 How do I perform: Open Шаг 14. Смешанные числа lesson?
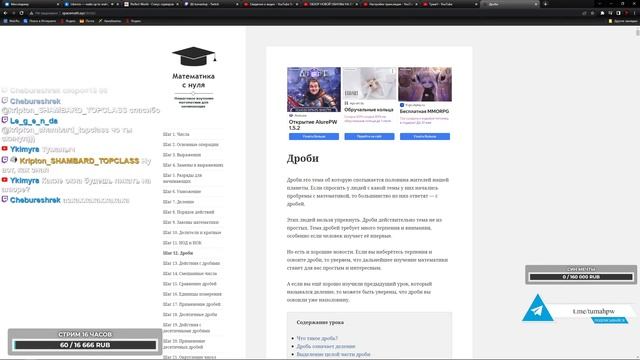coord(190,273)
